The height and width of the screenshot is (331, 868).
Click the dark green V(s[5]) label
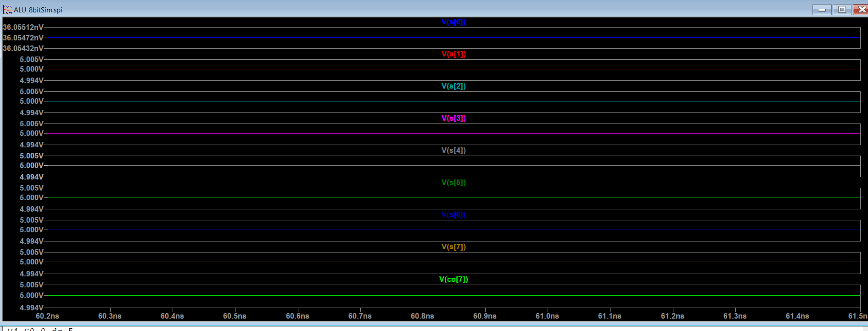coord(454,183)
